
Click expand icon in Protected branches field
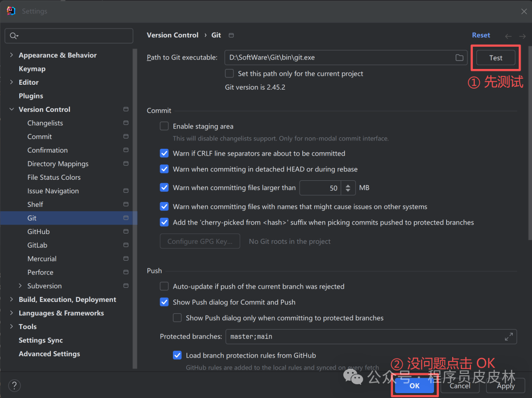(508, 336)
